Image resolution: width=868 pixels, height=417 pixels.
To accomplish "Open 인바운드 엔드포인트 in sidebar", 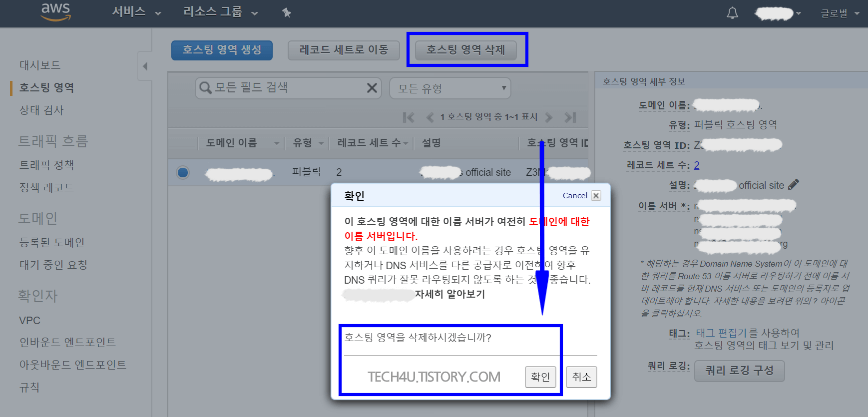I will click(x=67, y=342).
